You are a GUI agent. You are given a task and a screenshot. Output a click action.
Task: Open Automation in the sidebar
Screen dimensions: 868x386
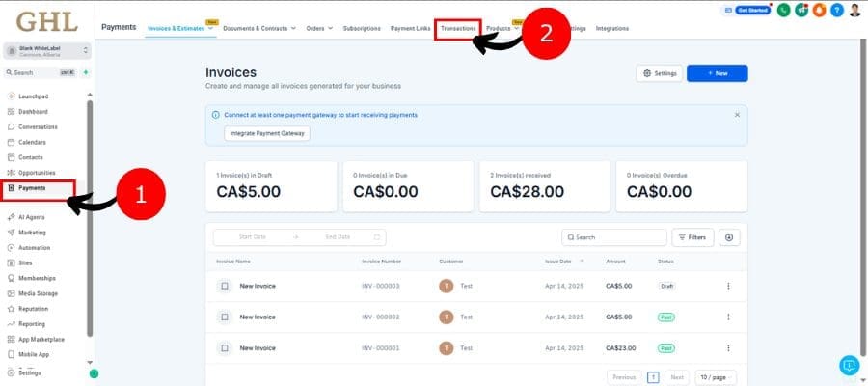tap(34, 248)
